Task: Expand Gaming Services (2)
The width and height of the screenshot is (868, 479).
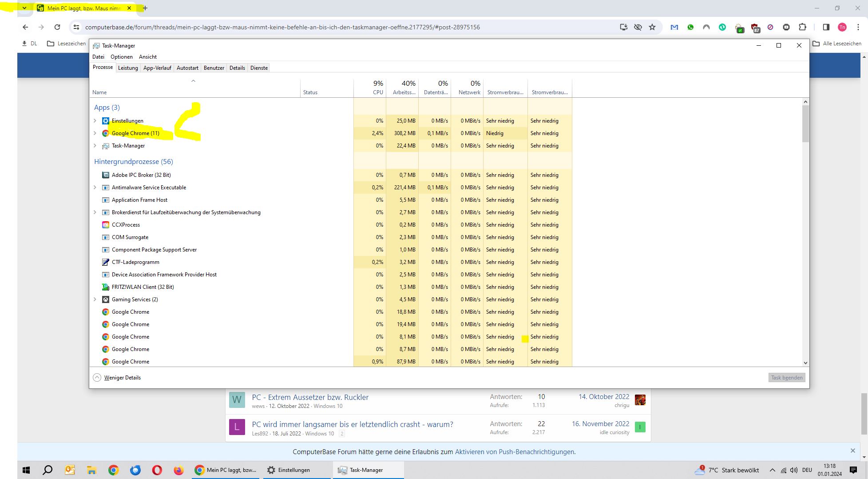Action: pyautogui.click(x=95, y=299)
